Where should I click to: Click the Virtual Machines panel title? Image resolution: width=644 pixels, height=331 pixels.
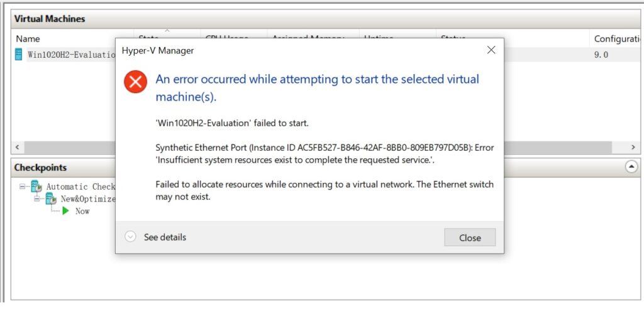pyautogui.click(x=50, y=19)
